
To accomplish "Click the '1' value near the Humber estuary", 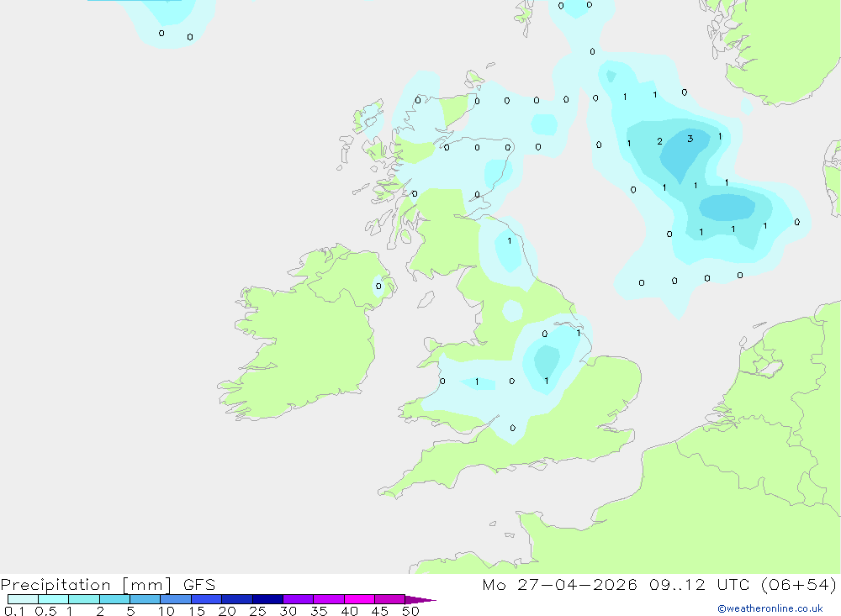I will tap(579, 333).
